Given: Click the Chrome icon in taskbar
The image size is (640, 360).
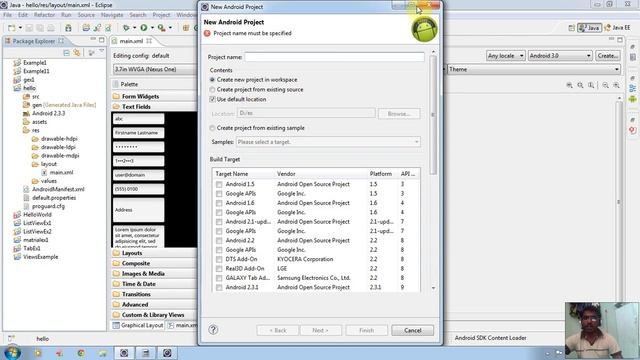Looking at the screenshot, I should 81,353.
